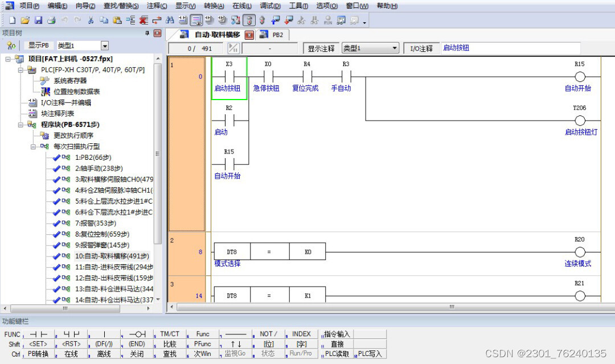Close the project tree panel
This screenshot has height=364, width=615.
(x=157, y=34)
